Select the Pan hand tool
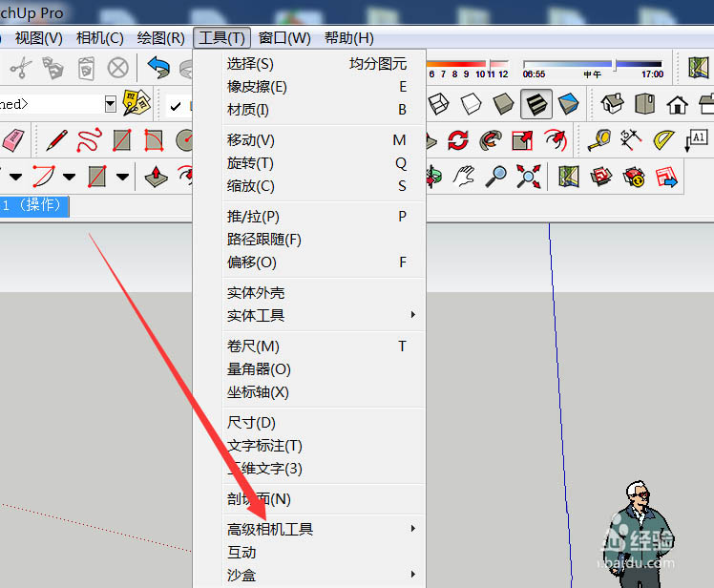The image size is (714, 588). (464, 177)
